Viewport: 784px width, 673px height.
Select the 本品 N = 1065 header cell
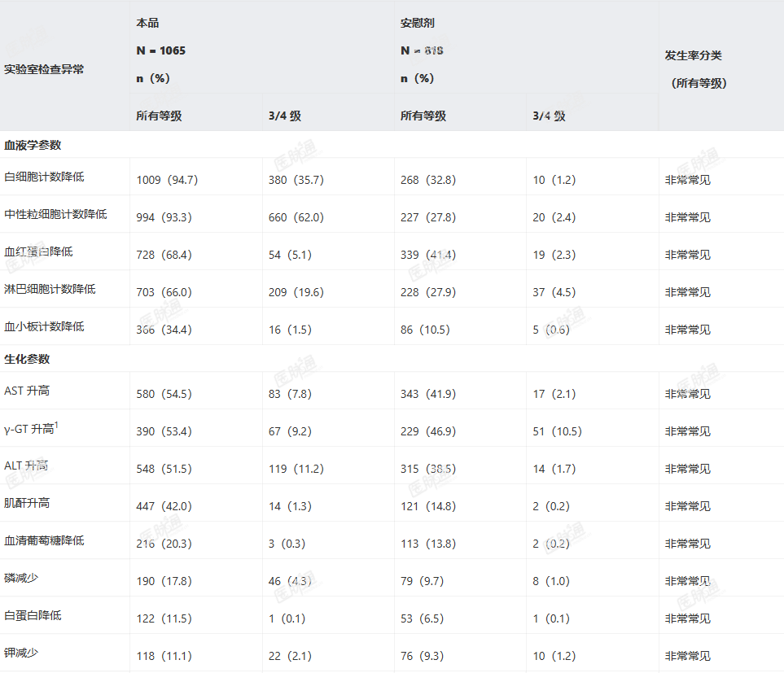[x=262, y=47]
